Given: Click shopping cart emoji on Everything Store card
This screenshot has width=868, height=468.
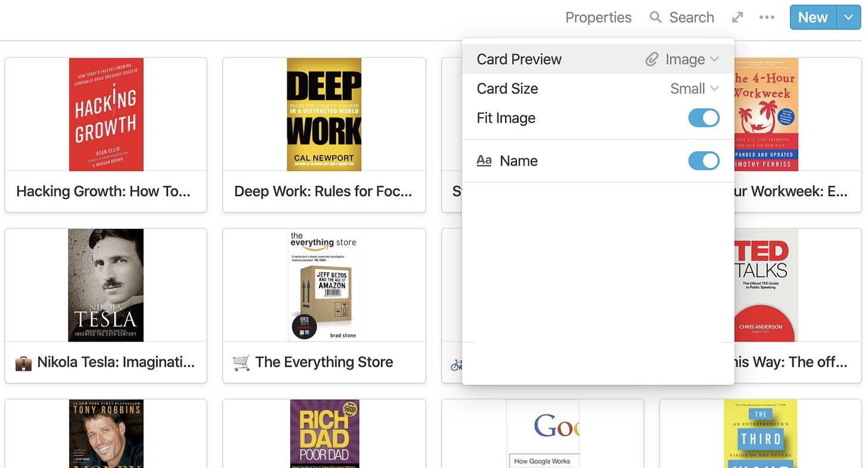Looking at the screenshot, I should click(x=241, y=362).
